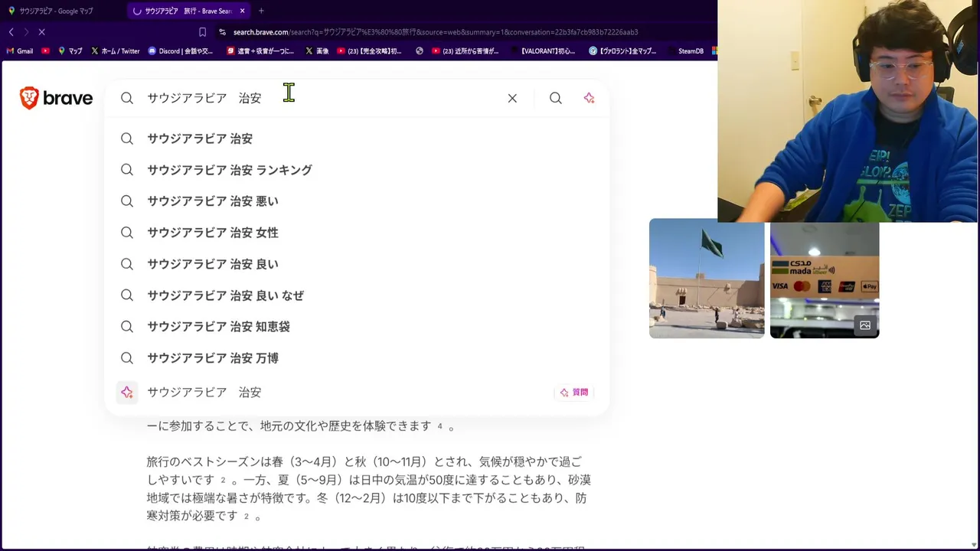Clear the search box with the X icon

512,98
